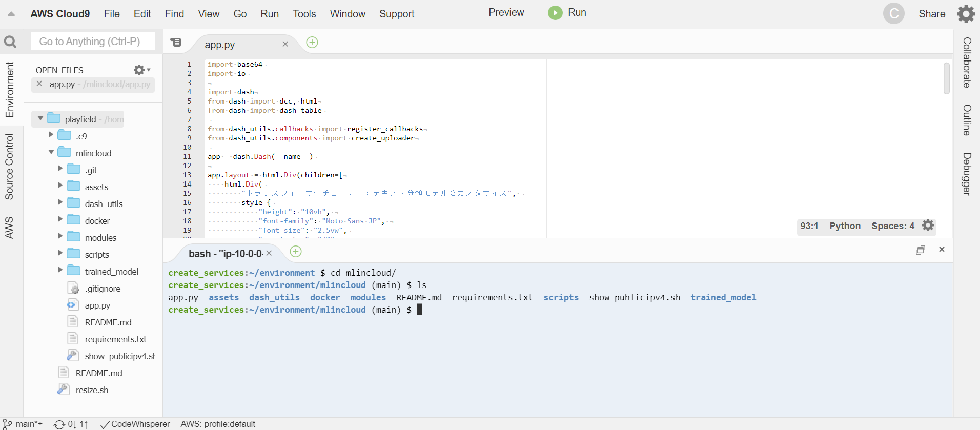Click the git branch icon in status bar
The height and width of the screenshot is (430, 980).
click(8, 424)
